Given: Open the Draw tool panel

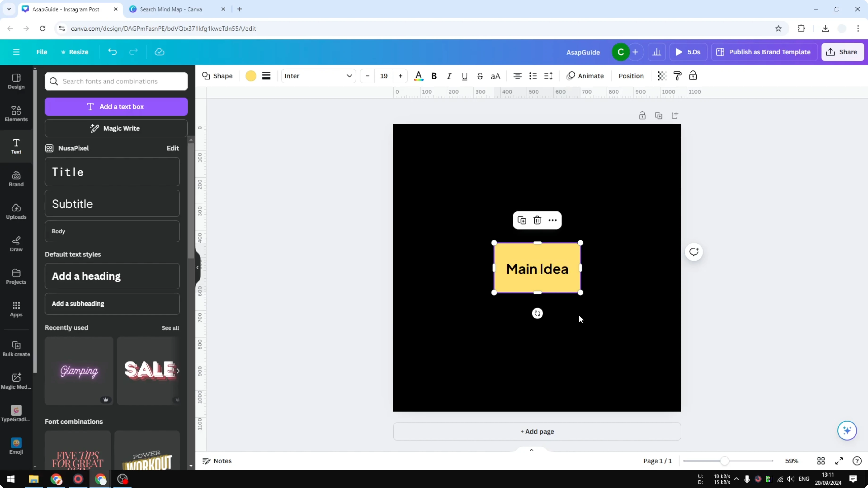Looking at the screenshot, I should coord(16,244).
